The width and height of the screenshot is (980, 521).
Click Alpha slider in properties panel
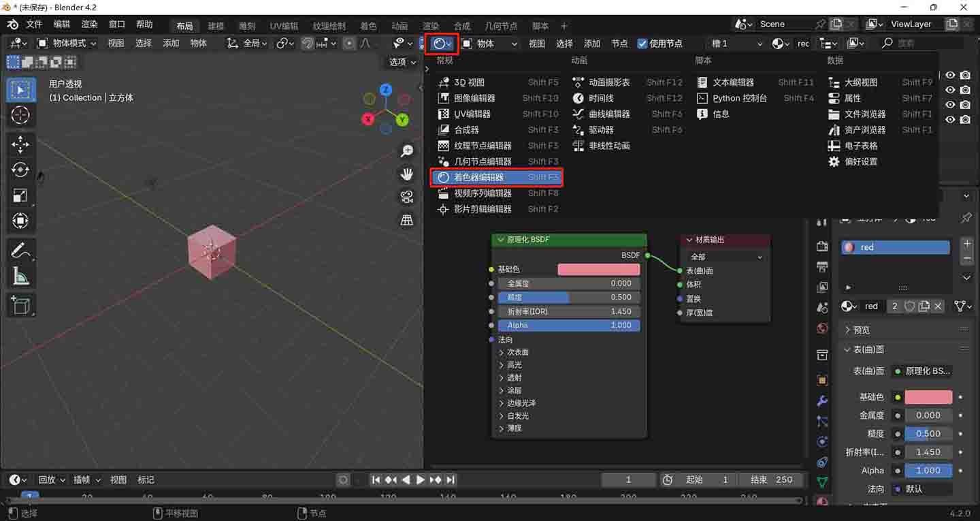[x=928, y=471]
